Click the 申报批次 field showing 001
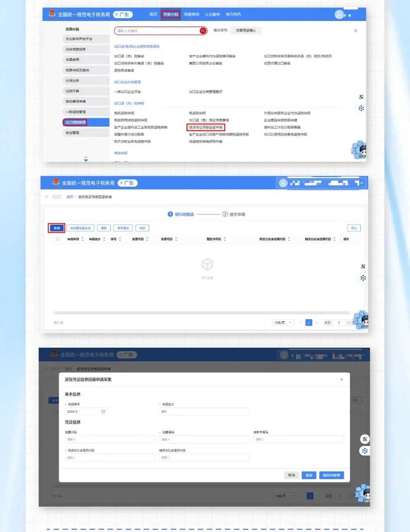This screenshot has height=532, width=410. pos(204,412)
